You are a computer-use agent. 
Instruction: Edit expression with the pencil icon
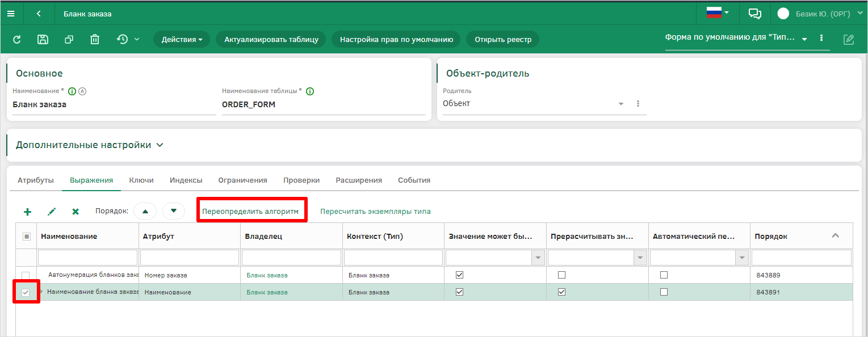[52, 212]
